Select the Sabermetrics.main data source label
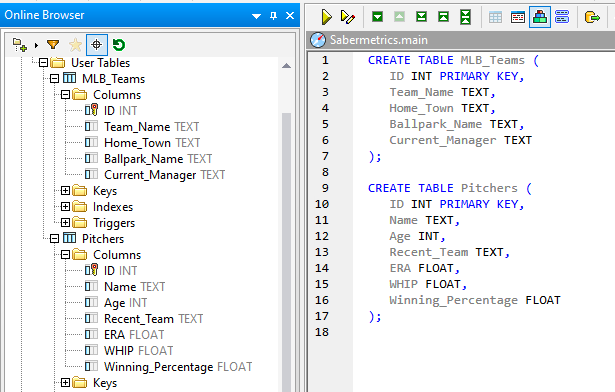Viewport: 615px width, 392px height. click(379, 40)
